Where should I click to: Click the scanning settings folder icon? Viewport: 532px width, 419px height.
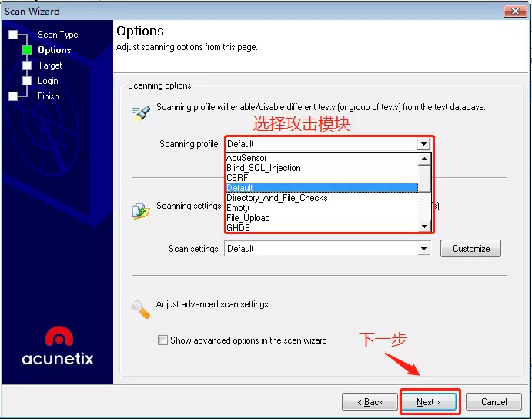(x=141, y=211)
